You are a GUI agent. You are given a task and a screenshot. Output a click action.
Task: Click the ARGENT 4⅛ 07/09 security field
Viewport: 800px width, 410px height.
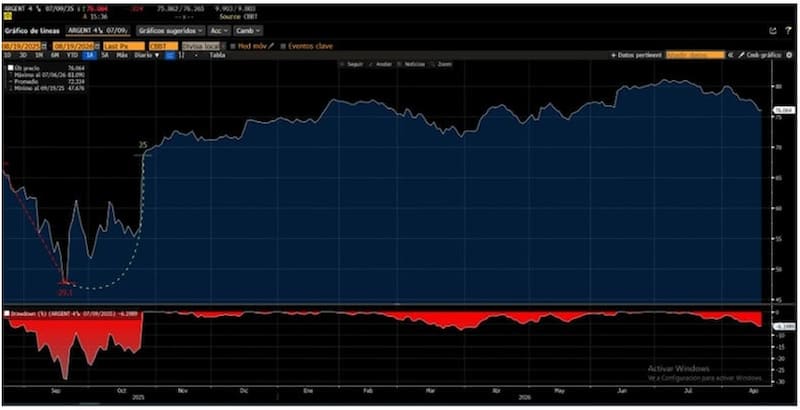tap(98, 31)
